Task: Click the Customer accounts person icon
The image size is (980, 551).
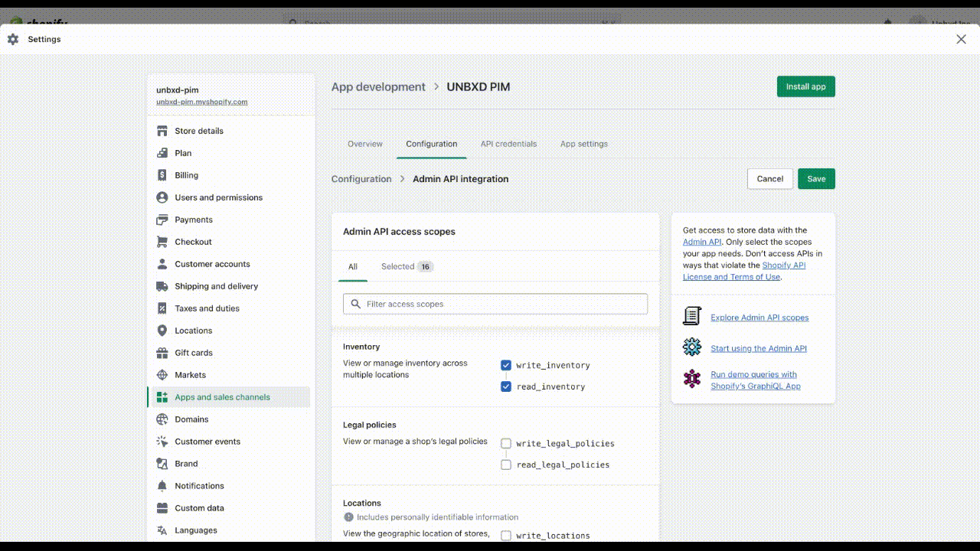Action: coord(162,264)
